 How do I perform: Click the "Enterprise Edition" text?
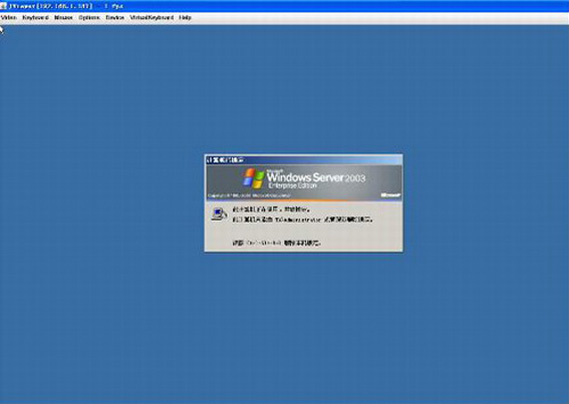(x=292, y=186)
